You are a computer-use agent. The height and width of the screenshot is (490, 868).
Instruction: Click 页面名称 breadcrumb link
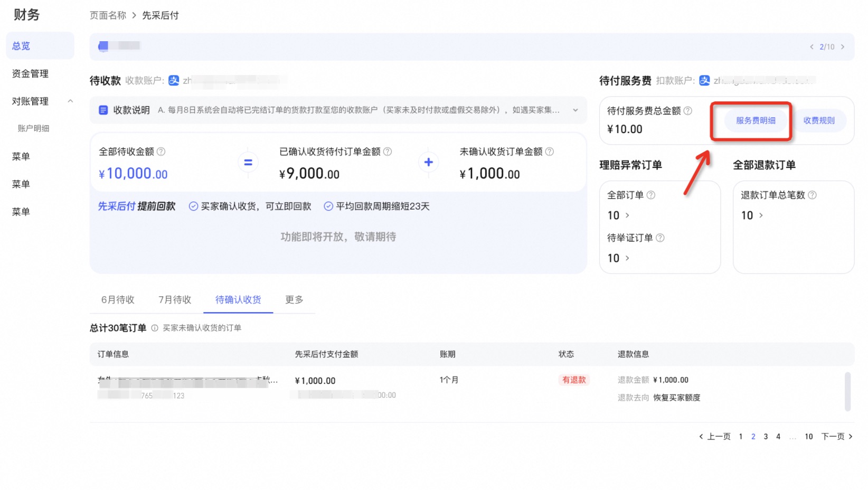tap(108, 15)
